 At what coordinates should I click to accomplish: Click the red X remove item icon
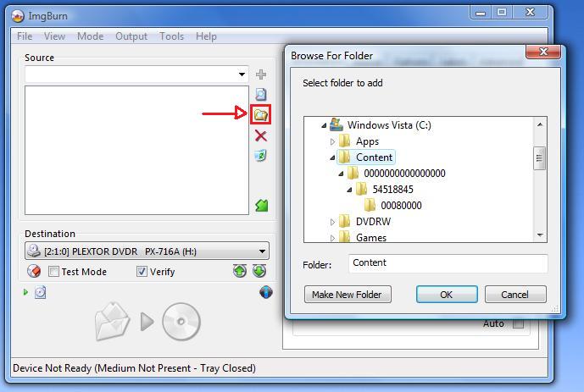click(261, 135)
